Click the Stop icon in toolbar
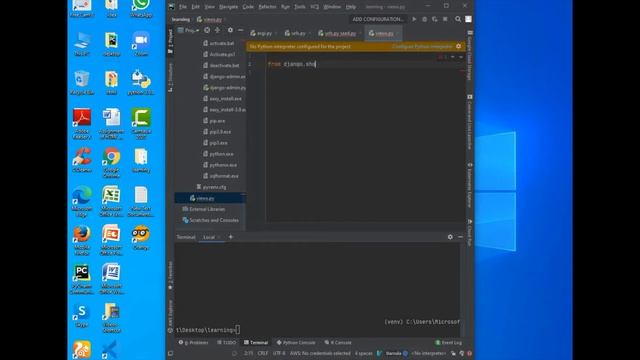 [x=445, y=19]
